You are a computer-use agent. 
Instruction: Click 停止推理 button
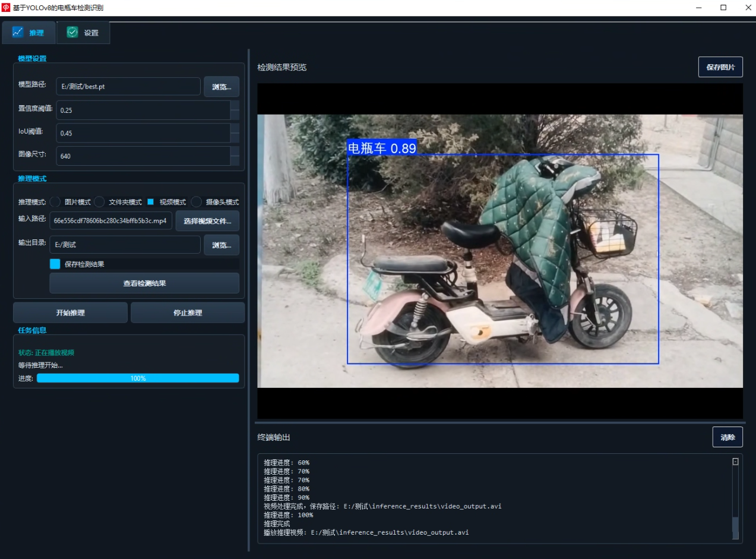tap(188, 312)
